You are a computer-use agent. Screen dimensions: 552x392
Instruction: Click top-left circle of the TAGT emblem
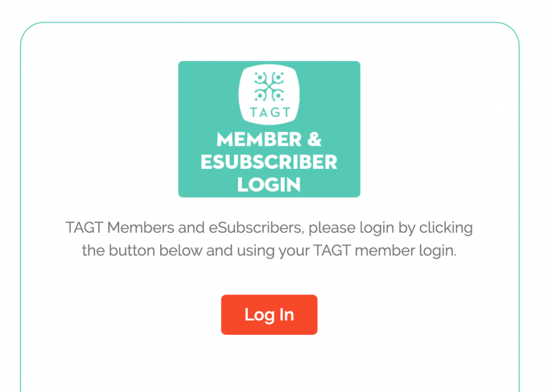pos(260,77)
